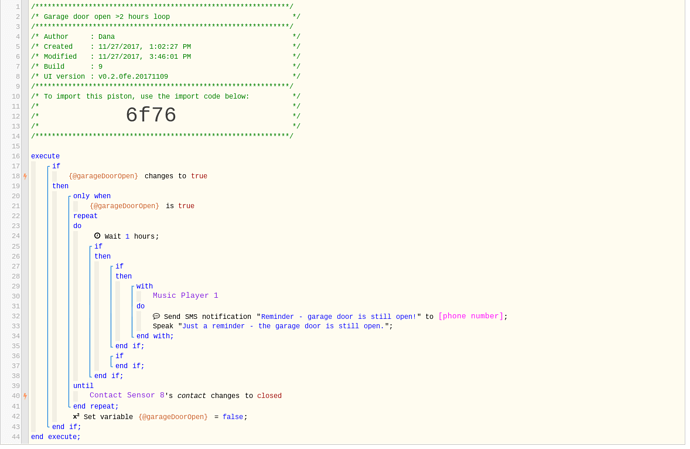Click the 'execute' keyword on line 16
Image resolution: width=690 pixels, height=449 pixels.
click(x=45, y=156)
